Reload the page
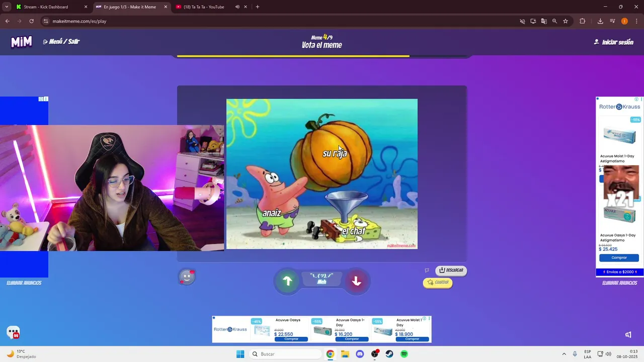This screenshot has height=362, width=644. 31,21
